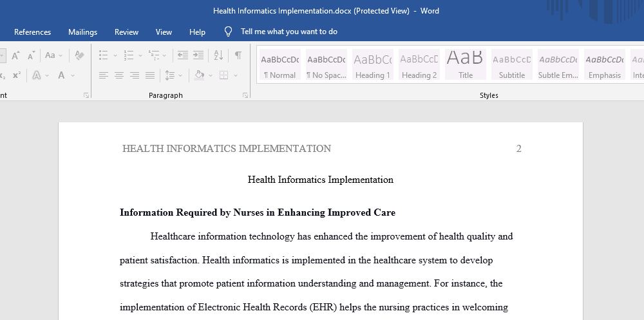Open the Bullets library dropdown arrow
The height and width of the screenshot is (320, 644).
click(115, 55)
